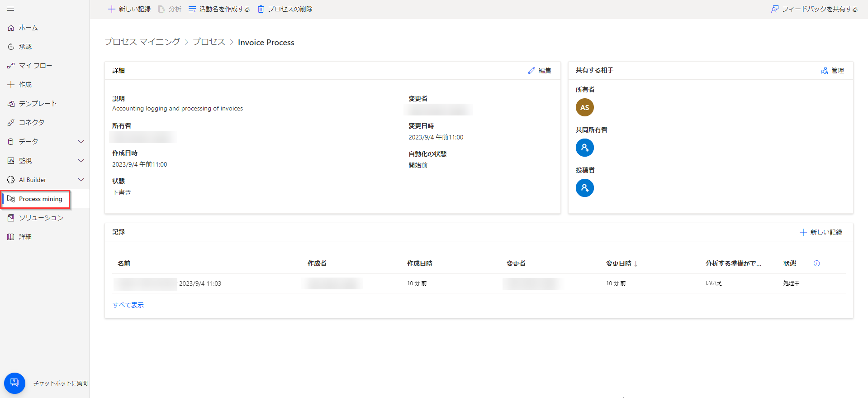Screen dimensions: 868x398
Task: Click the trash icon プロセスの削除
Action: click(261, 9)
